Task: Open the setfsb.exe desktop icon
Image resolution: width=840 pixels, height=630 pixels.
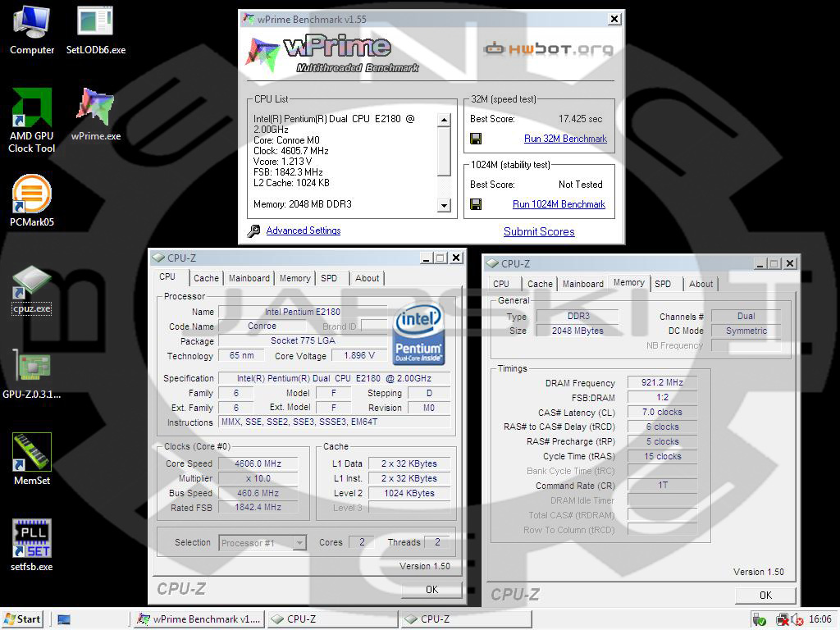Action: [32, 545]
